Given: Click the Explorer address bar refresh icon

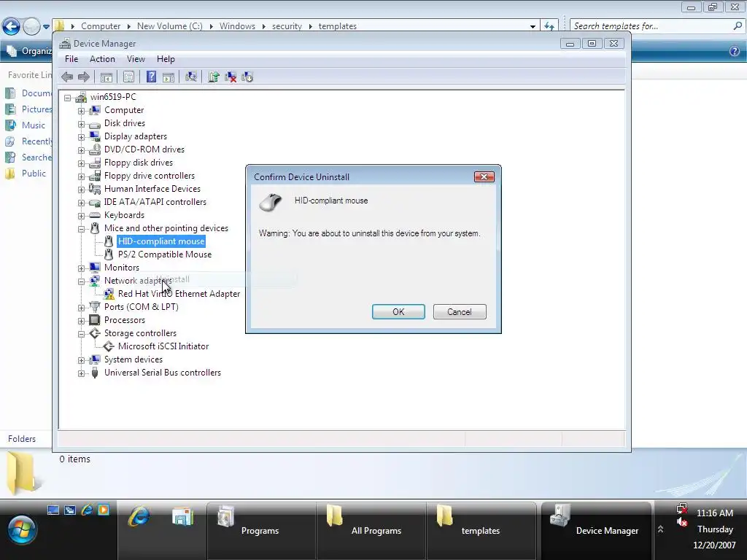Looking at the screenshot, I should click(x=549, y=26).
